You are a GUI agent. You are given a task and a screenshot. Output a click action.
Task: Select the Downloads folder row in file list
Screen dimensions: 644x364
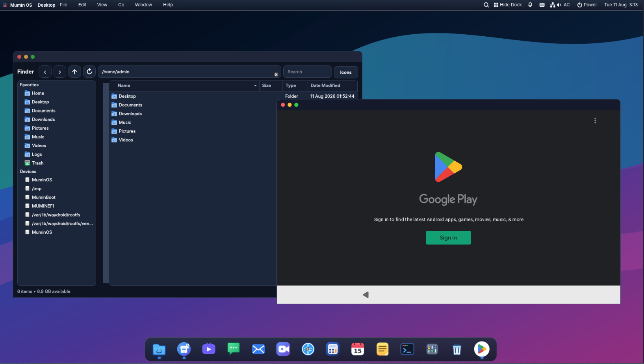pyautogui.click(x=193, y=114)
